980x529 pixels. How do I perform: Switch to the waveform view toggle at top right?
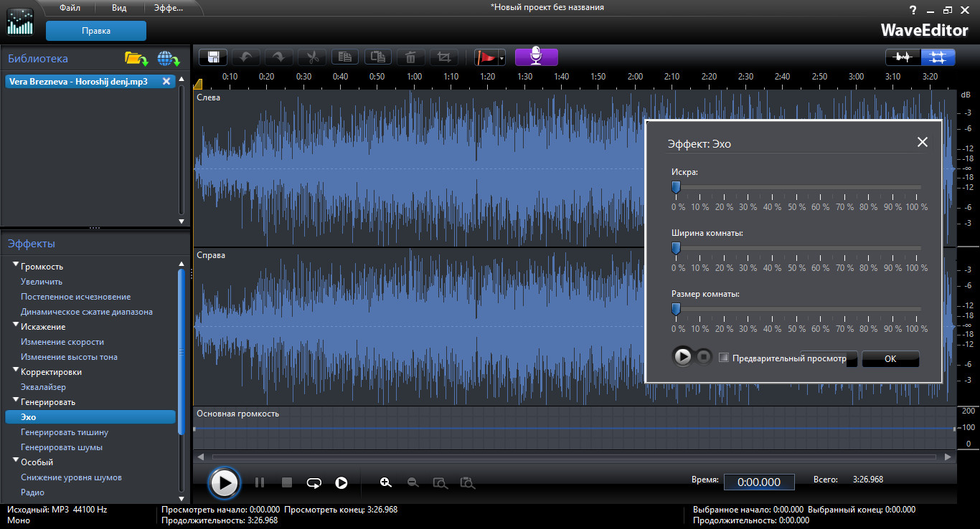point(903,57)
